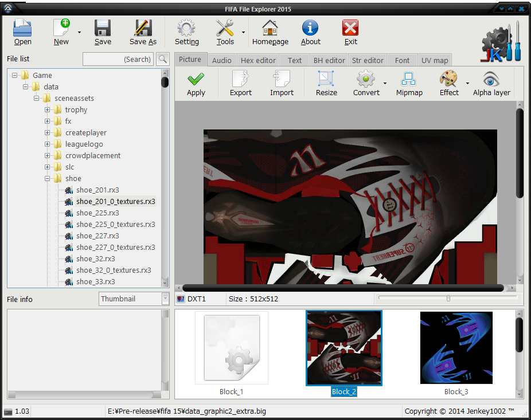Click the file list search field
The width and height of the screenshot is (531, 420).
118,59
